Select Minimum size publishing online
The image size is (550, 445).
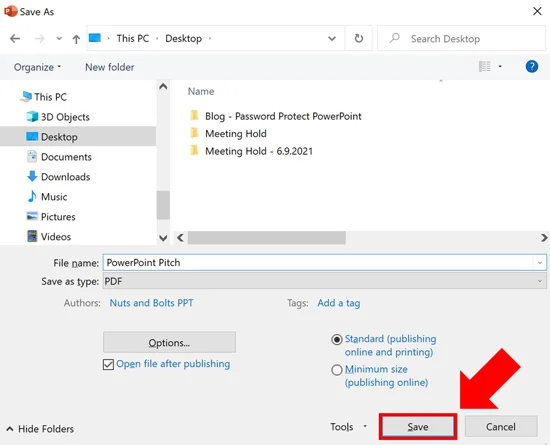[337, 370]
